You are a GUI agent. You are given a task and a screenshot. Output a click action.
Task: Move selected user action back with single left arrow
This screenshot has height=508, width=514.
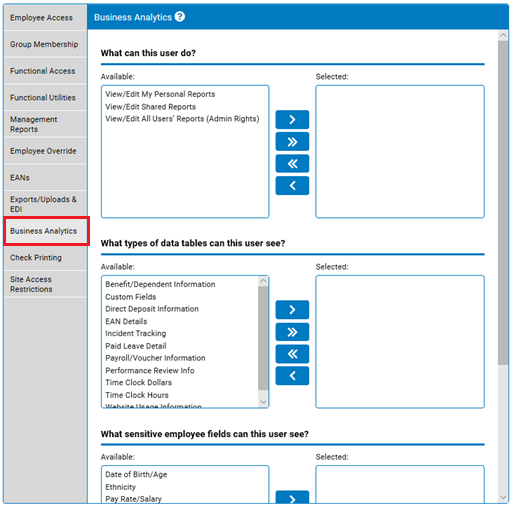(x=292, y=186)
